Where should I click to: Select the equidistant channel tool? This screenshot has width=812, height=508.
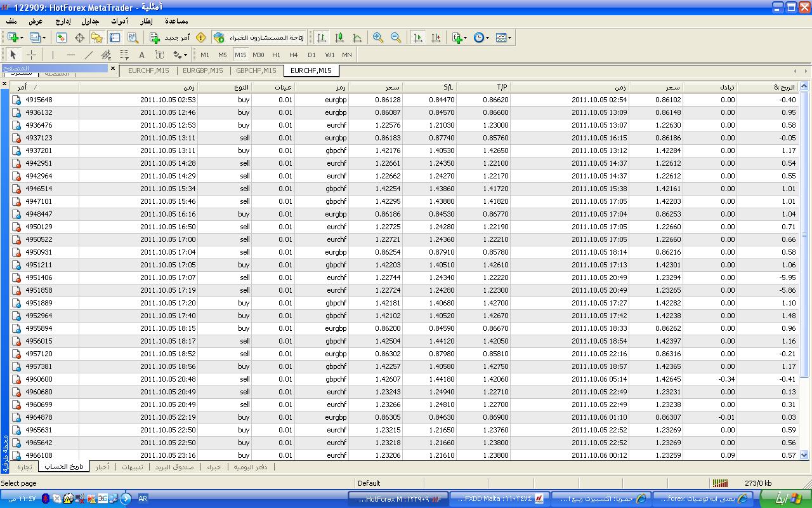[x=107, y=55]
